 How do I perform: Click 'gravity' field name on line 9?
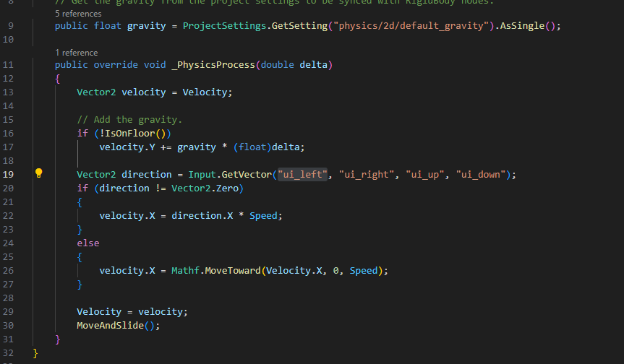tap(147, 26)
